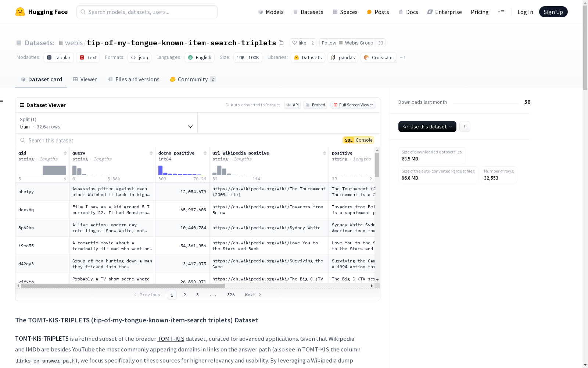Viewport: 588px width, 368px height.
Task: Click the Hugging Face logo icon
Action: pyautogui.click(x=20, y=12)
